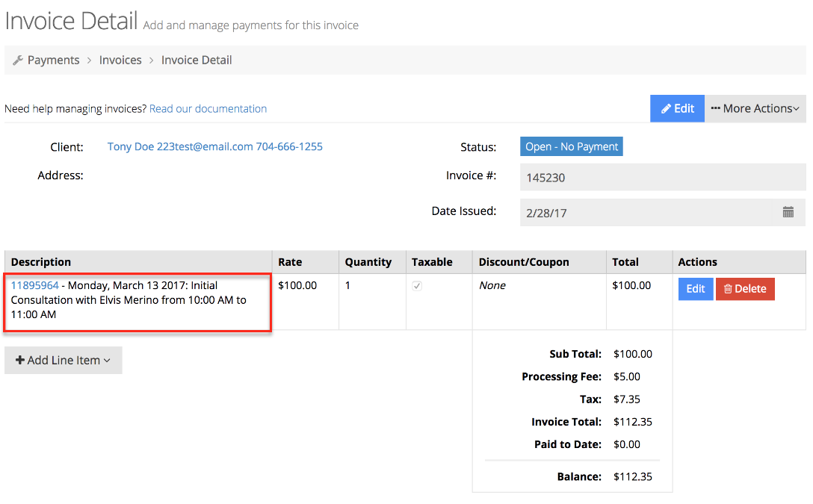The image size is (813, 504).
Task: Open the Add Line Item dropdown
Action: click(x=63, y=360)
